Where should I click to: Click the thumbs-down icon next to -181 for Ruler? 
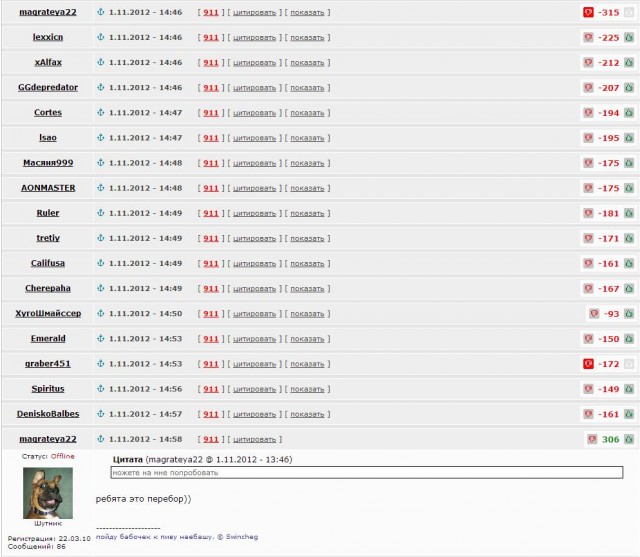click(x=588, y=213)
